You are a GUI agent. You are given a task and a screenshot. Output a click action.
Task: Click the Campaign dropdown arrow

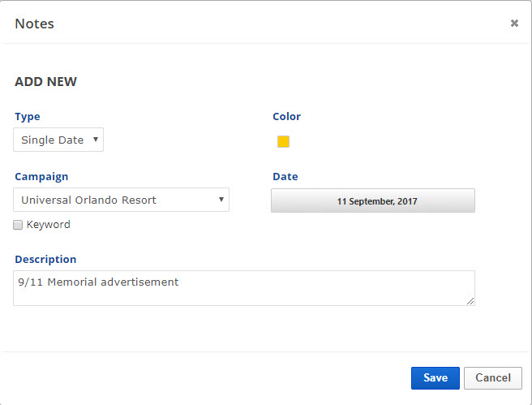point(221,200)
